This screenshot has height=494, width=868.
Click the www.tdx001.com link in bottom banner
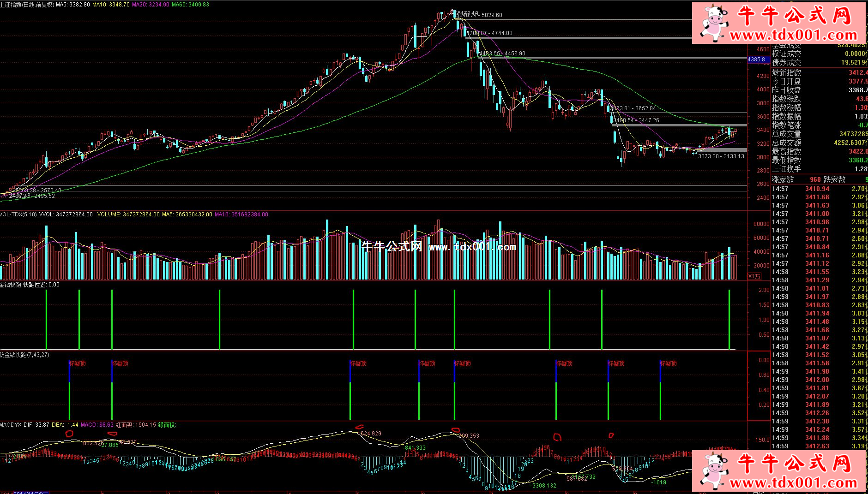coord(793,483)
